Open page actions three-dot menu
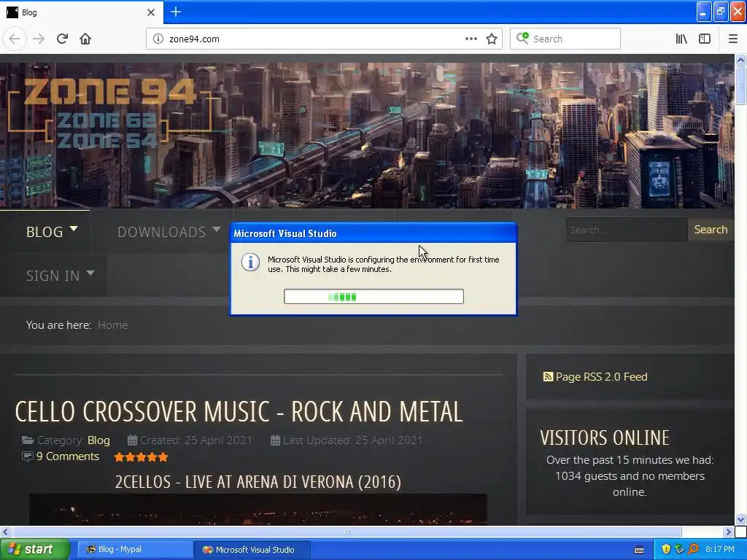The width and height of the screenshot is (747, 560). [471, 39]
